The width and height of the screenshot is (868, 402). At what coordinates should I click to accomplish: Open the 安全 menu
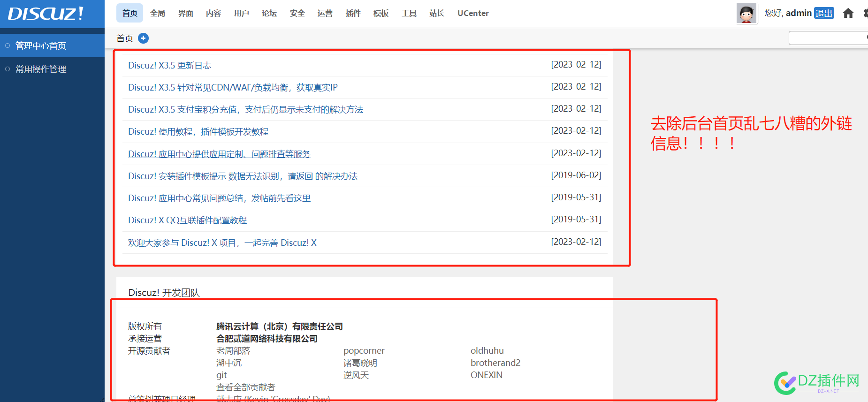[297, 13]
